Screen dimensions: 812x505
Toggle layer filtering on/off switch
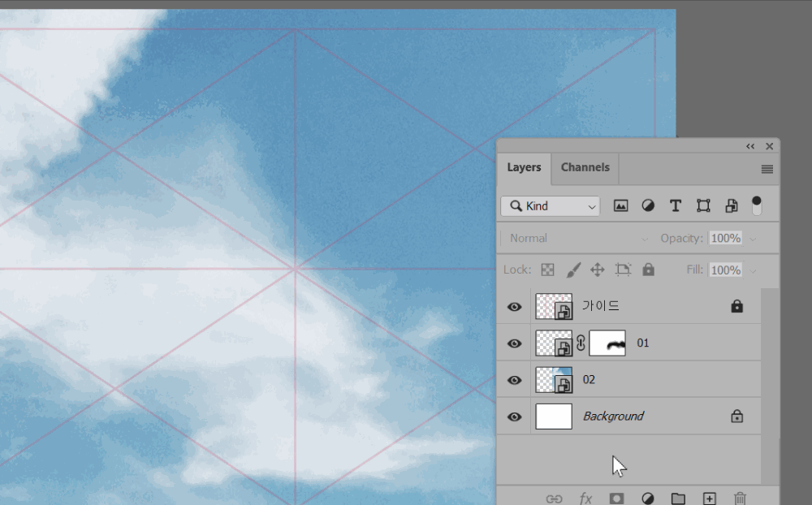[x=757, y=205]
